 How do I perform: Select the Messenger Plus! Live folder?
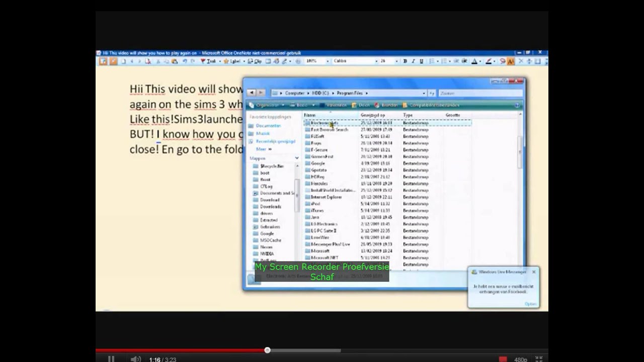pos(330,244)
